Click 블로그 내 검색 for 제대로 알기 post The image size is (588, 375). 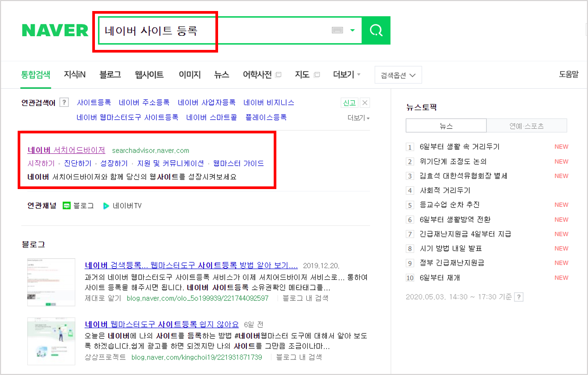pos(305,298)
